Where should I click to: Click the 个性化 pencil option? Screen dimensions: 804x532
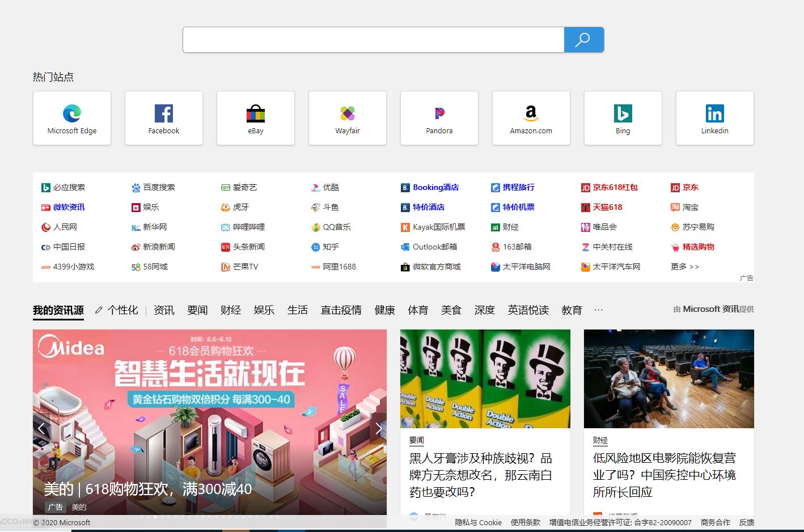point(116,310)
